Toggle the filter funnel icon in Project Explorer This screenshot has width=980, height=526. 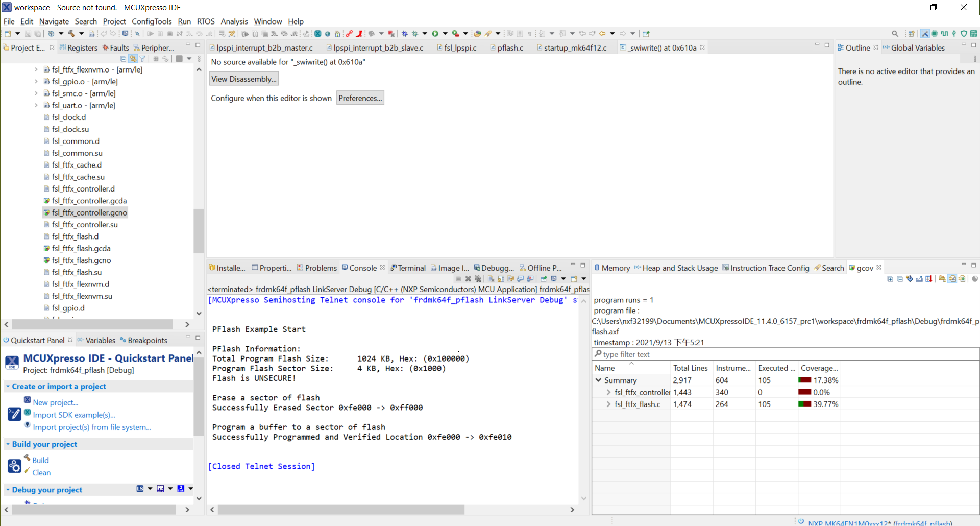point(142,59)
